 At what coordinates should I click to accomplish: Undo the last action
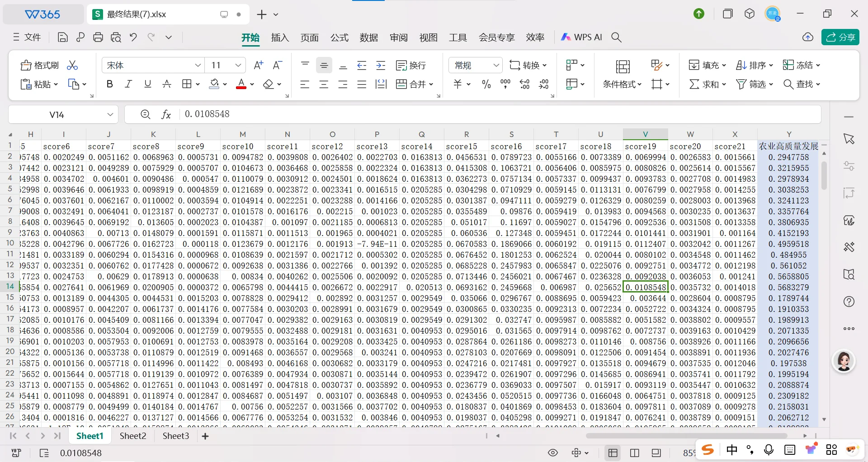coord(133,38)
